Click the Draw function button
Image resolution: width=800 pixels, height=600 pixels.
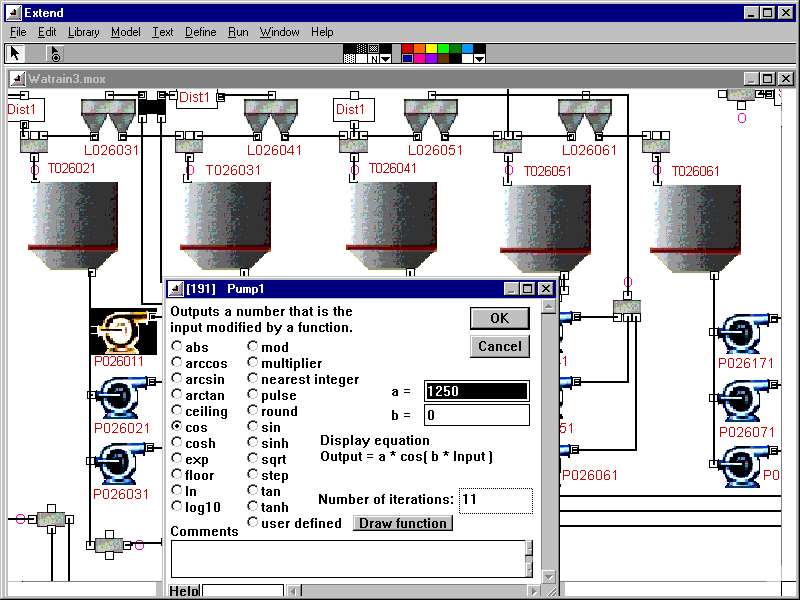tap(403, 523)
